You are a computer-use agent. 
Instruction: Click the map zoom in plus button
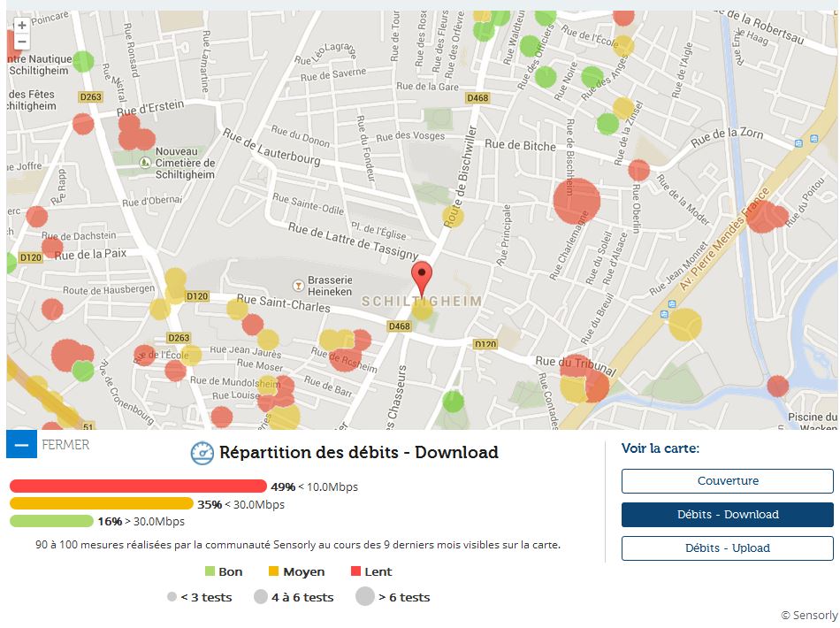[x=21, y=26]
